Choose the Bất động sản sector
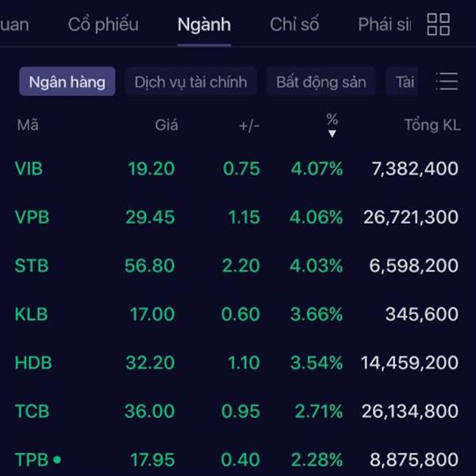Viewport: 476px width, 476px height. point(321,82)
